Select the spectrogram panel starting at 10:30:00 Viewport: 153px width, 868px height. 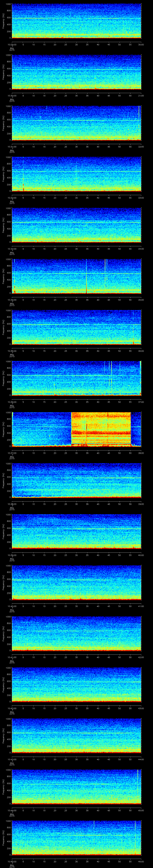pyautogui.click(x=76, y=72)
